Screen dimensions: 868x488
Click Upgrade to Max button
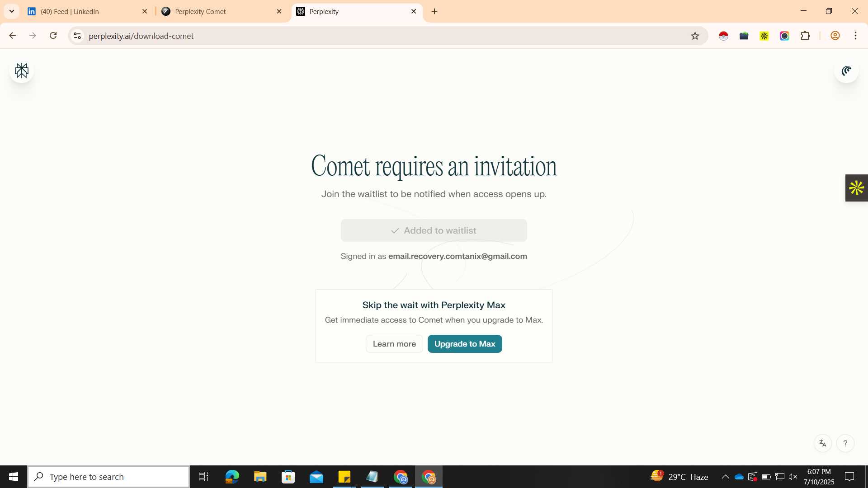[465, 344]
